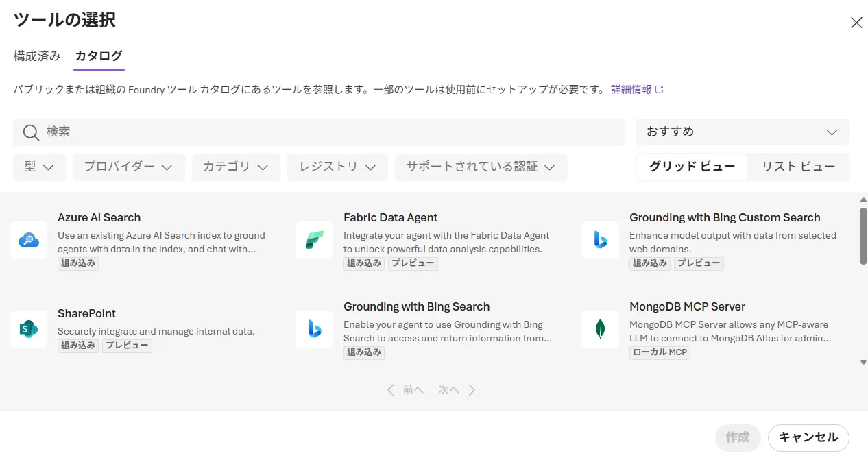Switch to the 構成済み tab
This screenshot has height=460, width=868.
coord(37,56)
